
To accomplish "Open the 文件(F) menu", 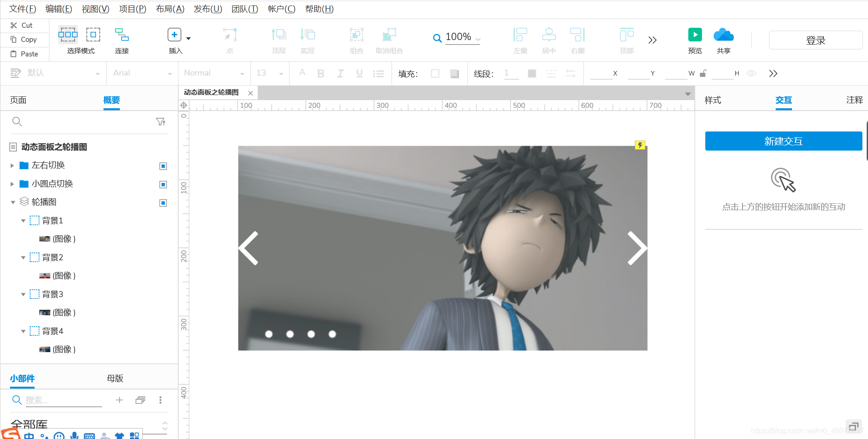I will 23,9.
